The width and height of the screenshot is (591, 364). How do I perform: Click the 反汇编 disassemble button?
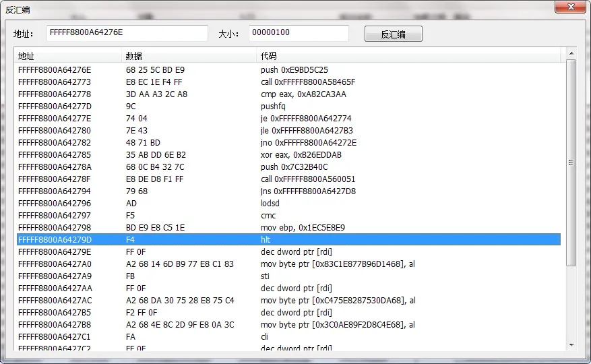tap(393, 34)
